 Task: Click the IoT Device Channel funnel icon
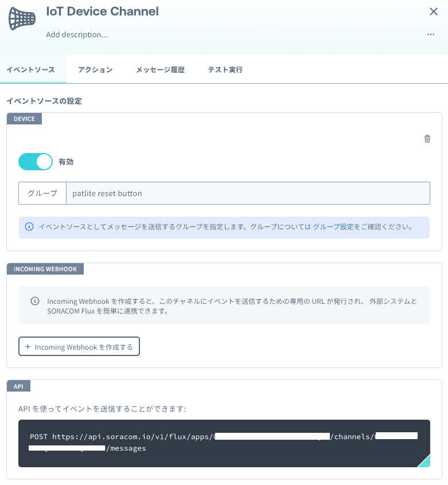[22, 18]
